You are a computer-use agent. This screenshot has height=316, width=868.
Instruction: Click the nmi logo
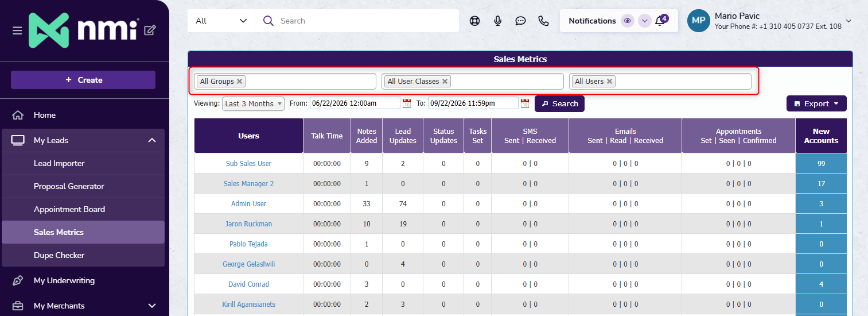click(x=83, y=30)
